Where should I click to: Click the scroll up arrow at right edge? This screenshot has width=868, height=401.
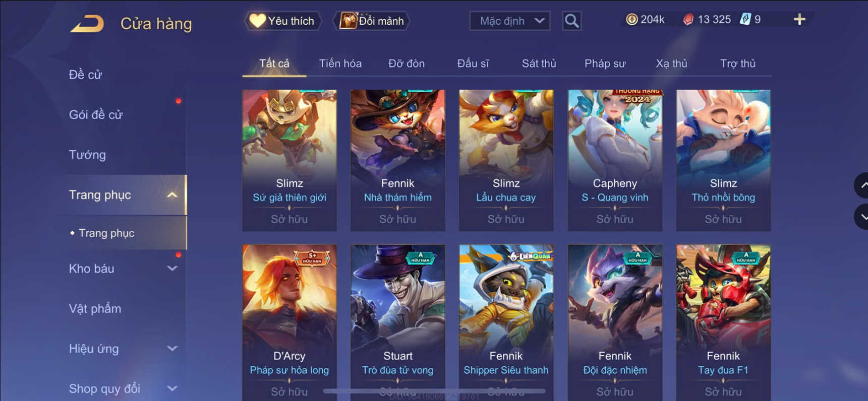(x=861, y=185)
